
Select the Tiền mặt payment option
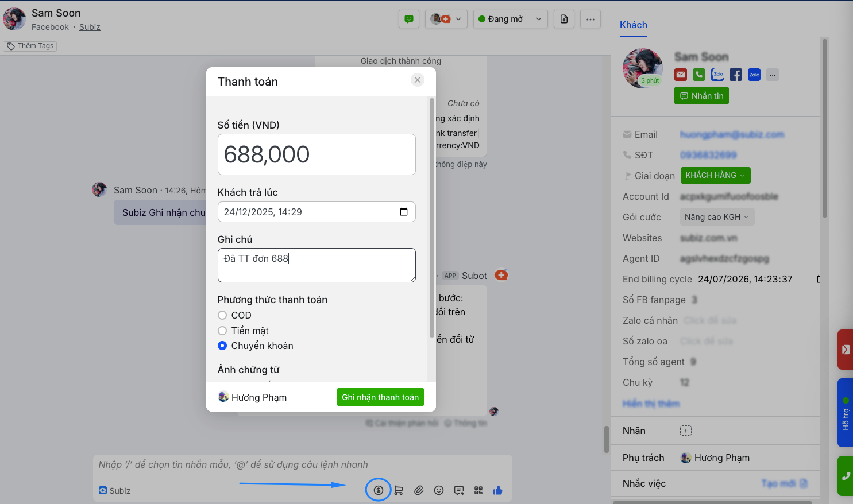point(222,331)
